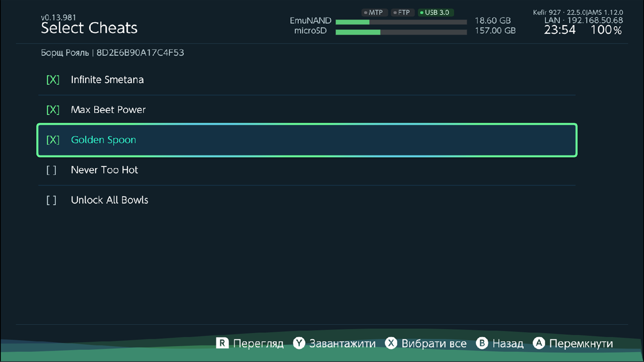Click the 18.60 GB storage value
The height and width of the screenshot is (362, 644).
click(493, 21)
